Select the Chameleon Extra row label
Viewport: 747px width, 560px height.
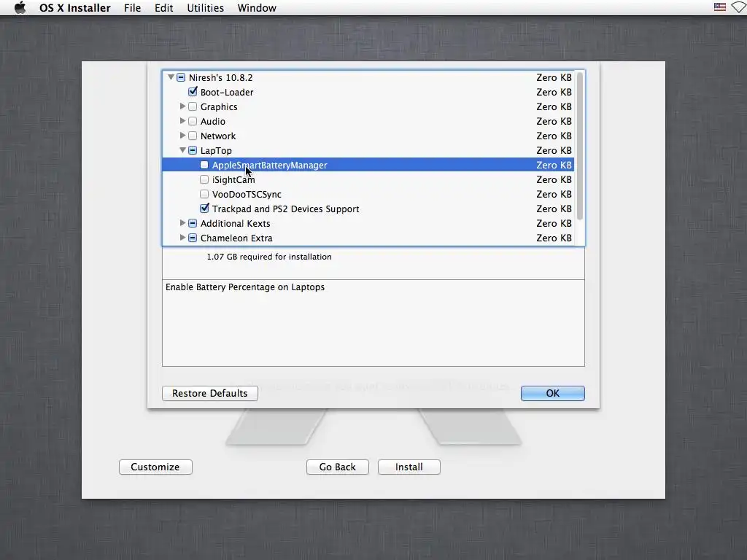click(x=236, y=238)
